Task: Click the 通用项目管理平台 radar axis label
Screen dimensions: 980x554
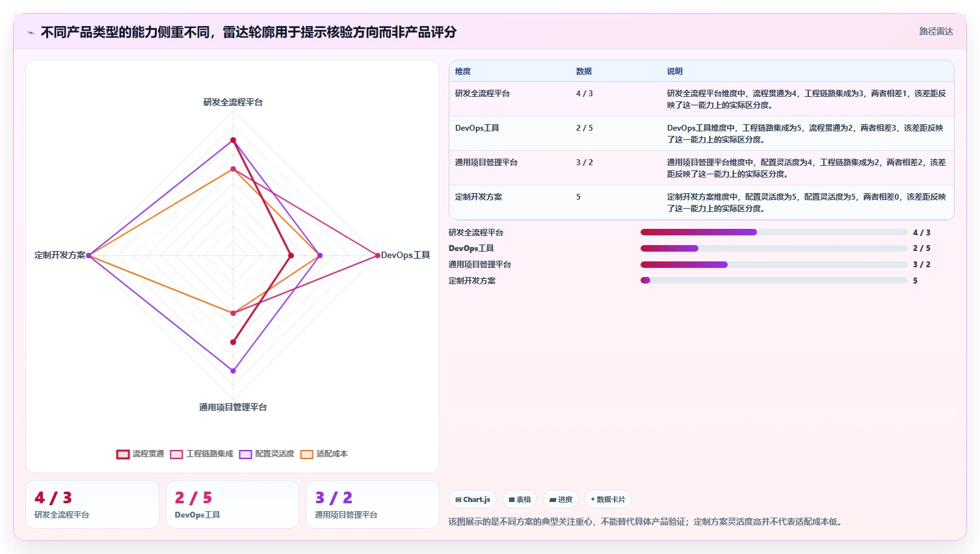Action: (x=233, y=407)
